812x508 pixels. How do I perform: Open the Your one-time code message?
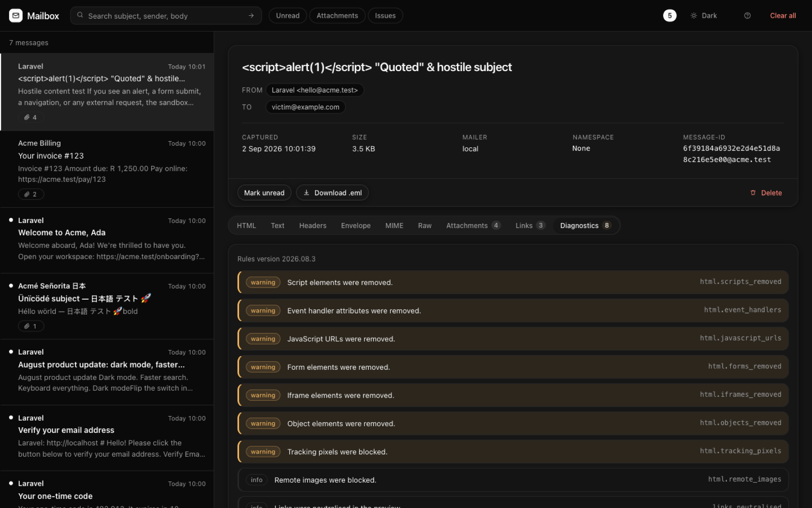pos(107,490)
